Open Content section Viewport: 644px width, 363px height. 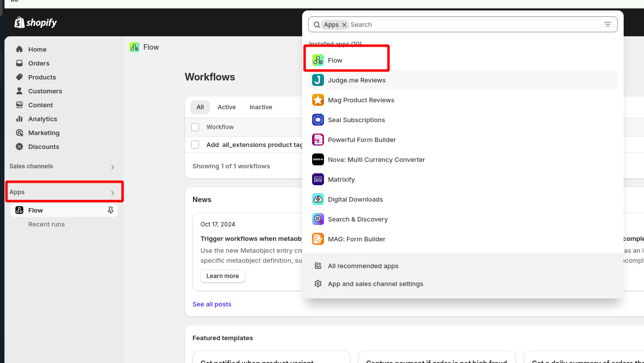tap(41, 105)
